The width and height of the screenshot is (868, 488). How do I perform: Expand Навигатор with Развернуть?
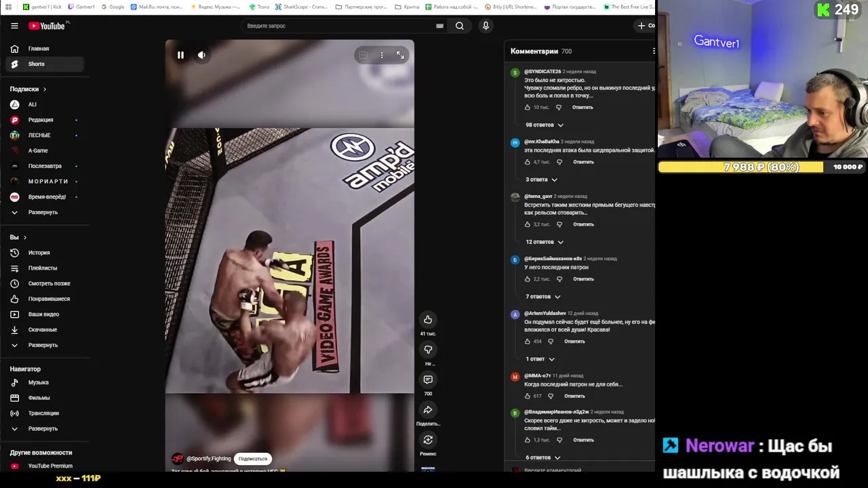point(45,428)
